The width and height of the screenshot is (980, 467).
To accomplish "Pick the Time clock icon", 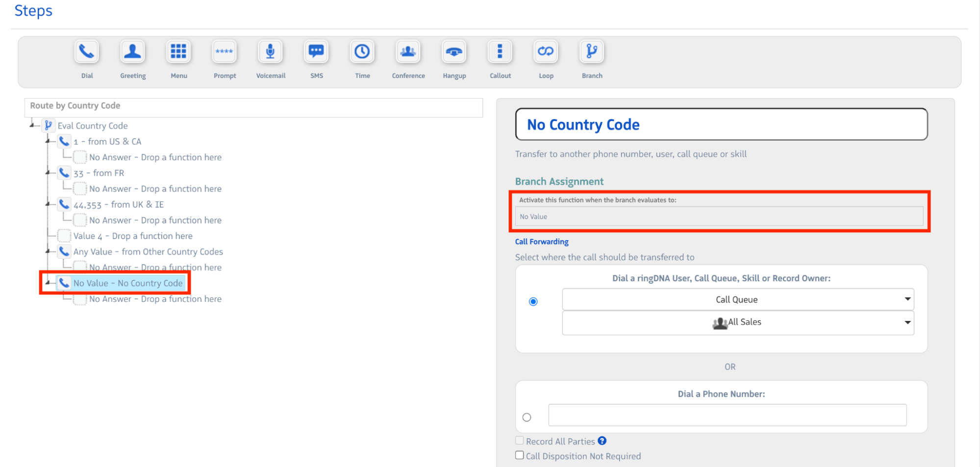I will (x=362, y=52).
